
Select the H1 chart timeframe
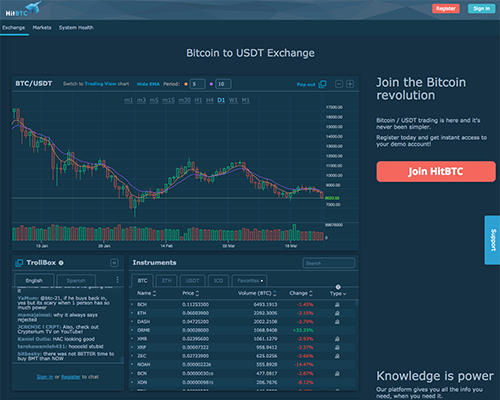tap(198, 100)
